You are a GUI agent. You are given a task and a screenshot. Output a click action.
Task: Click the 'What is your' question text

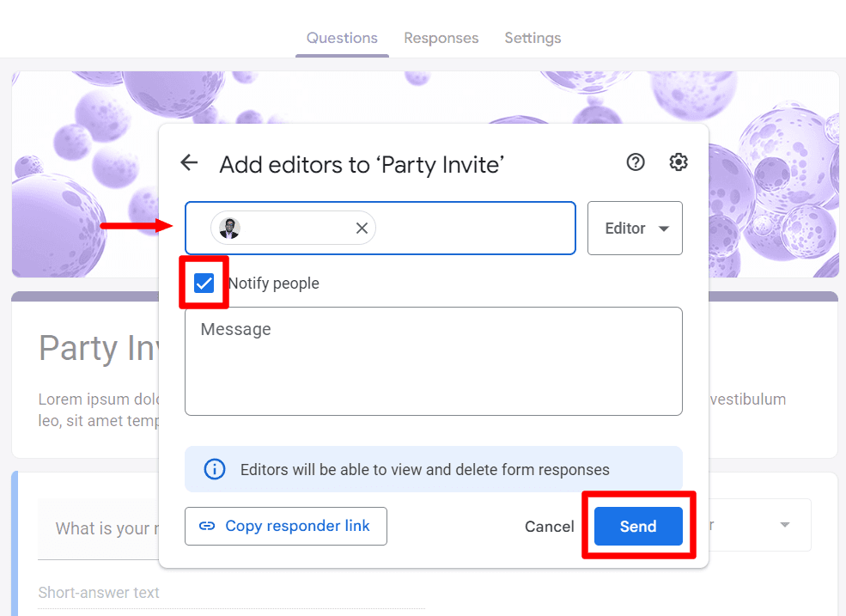point(107,528)
